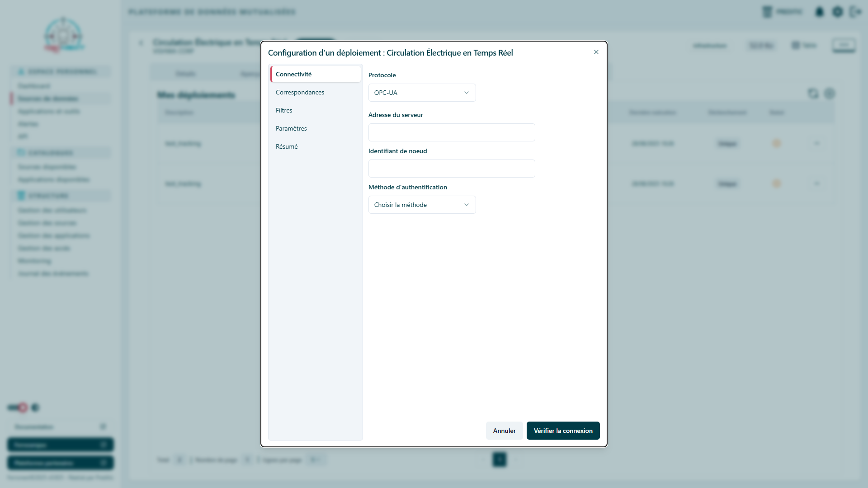Click the Adresse du serveur label
Image resolution: width=868 pixels, height=488 pixels.
coord(396,115)
